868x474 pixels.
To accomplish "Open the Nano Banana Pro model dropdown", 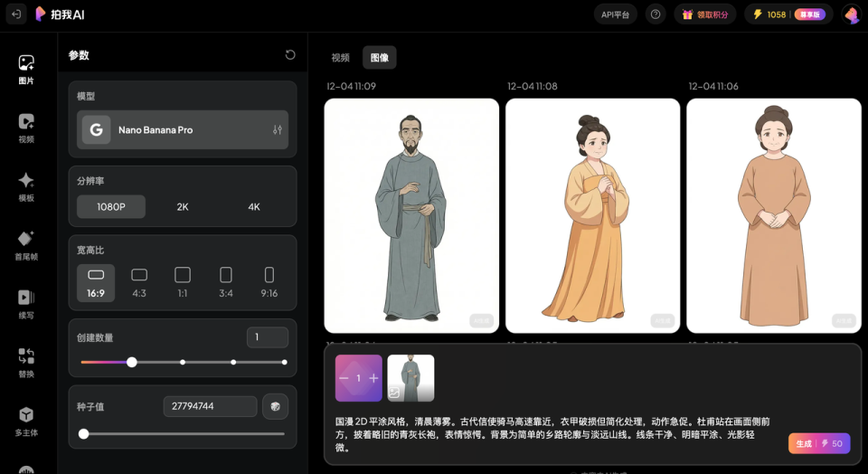I will [x=183, y=129].
